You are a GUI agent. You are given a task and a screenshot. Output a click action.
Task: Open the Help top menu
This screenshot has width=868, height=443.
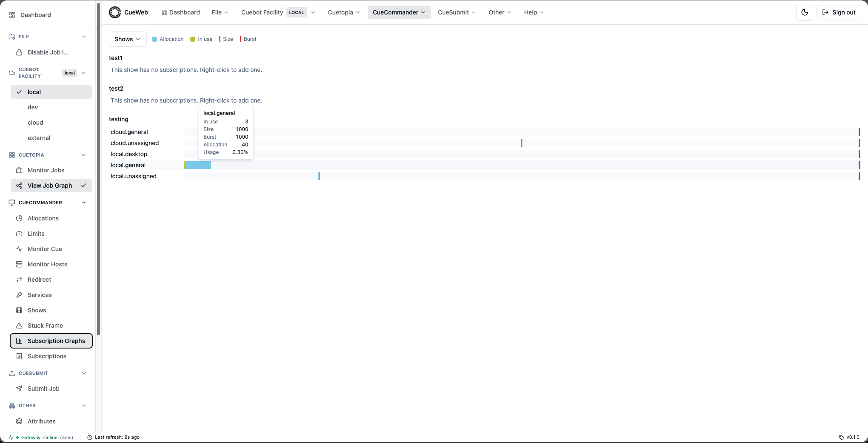[x=534, y=12]
